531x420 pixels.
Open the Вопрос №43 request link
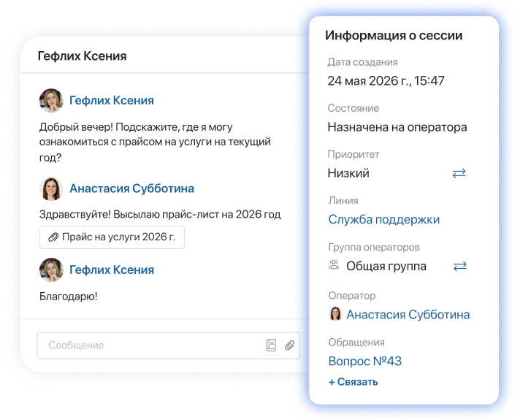coord(365,361)
